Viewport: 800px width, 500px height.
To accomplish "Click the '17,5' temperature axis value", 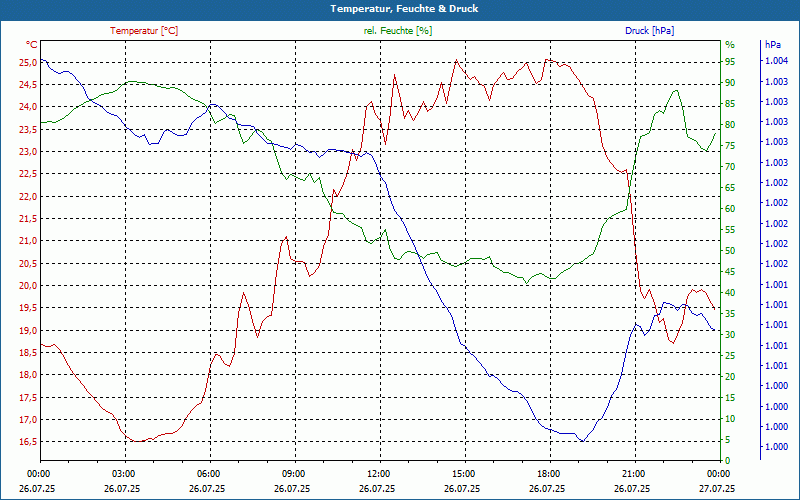I will click(x=28, y=397).
